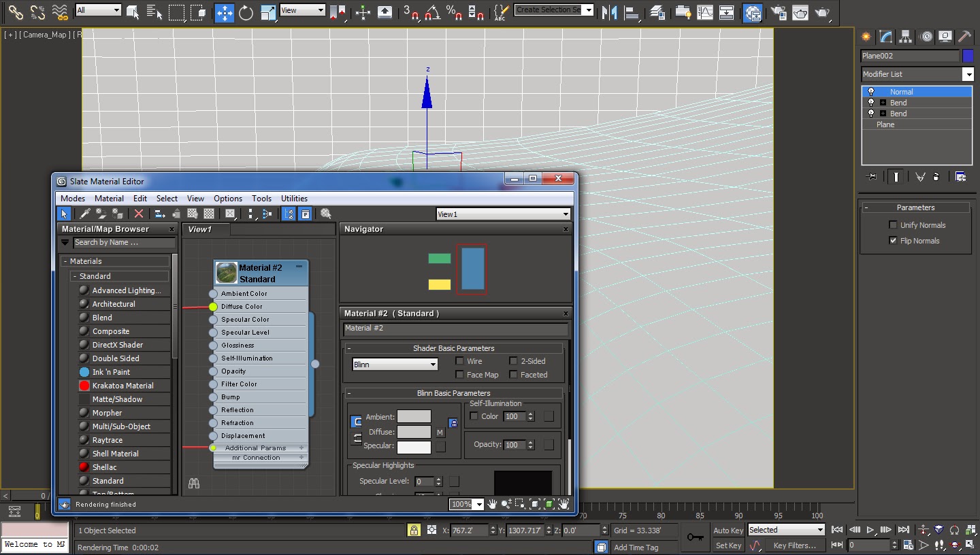Open the Modes menu in Slate editor

click(x=73, y=199)
